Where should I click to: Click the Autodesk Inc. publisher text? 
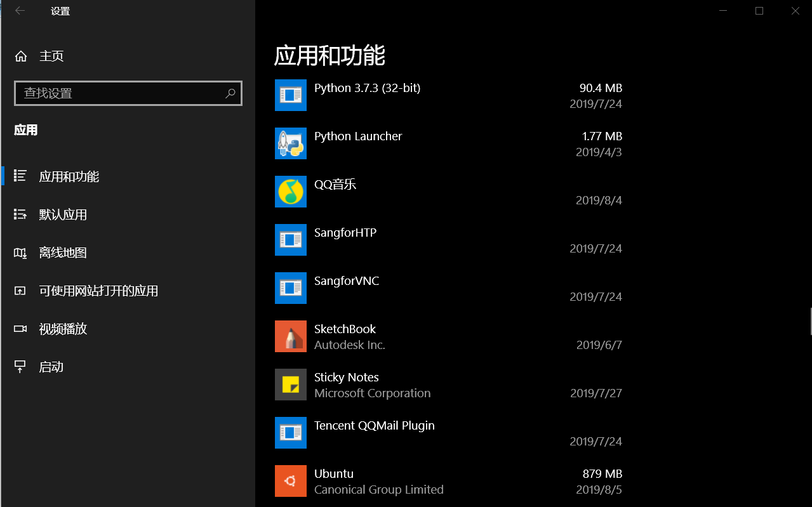(350, 345)
